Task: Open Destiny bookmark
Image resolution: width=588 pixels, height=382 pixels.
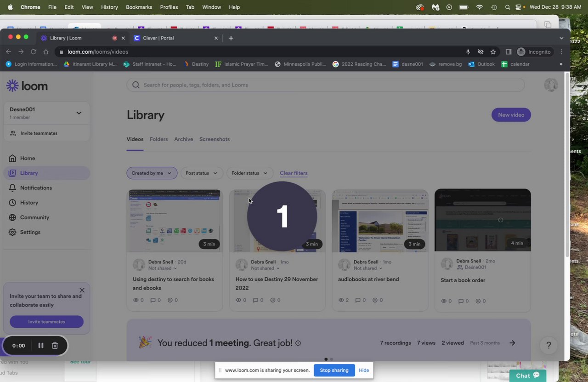Action: tap(196, 64)
